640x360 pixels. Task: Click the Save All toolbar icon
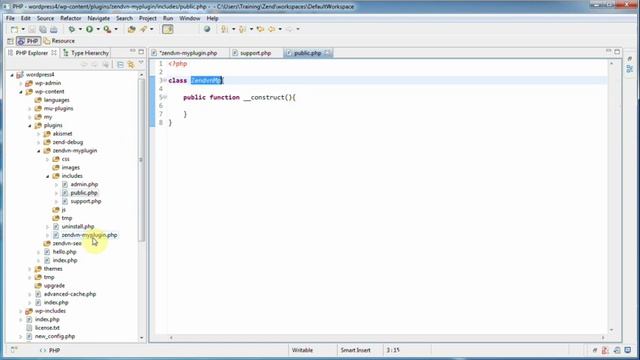point(43,29)
